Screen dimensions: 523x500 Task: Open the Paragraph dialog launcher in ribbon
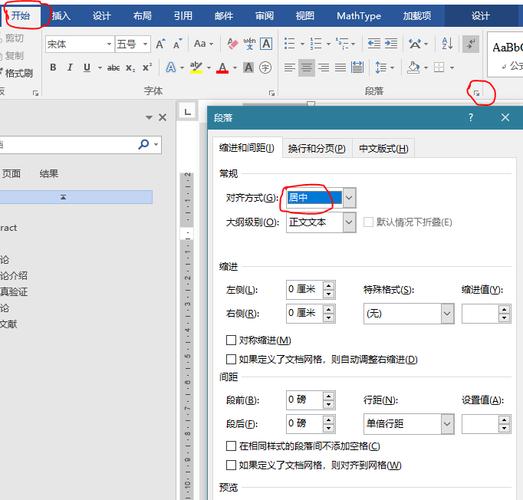click(477, 93)
